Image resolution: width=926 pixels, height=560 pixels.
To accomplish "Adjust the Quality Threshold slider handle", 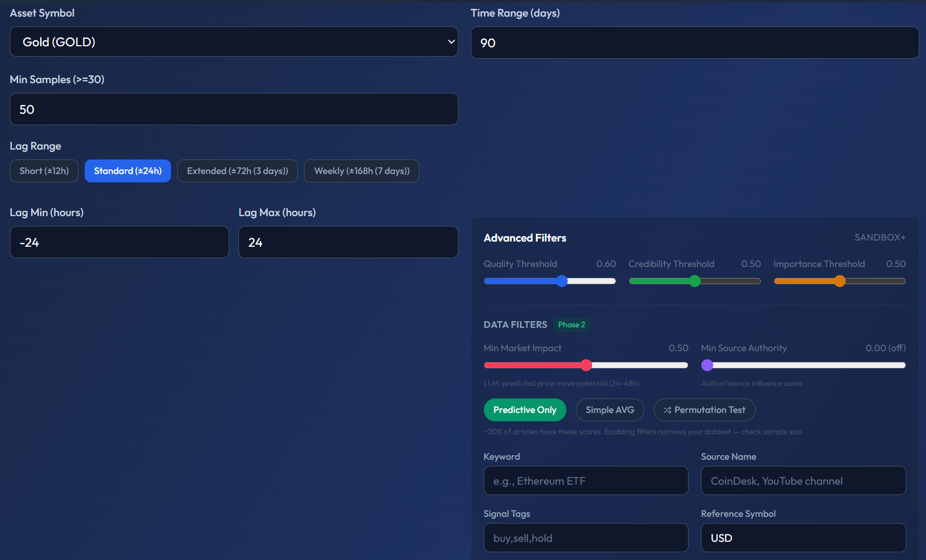I will [x=561, y=281].
